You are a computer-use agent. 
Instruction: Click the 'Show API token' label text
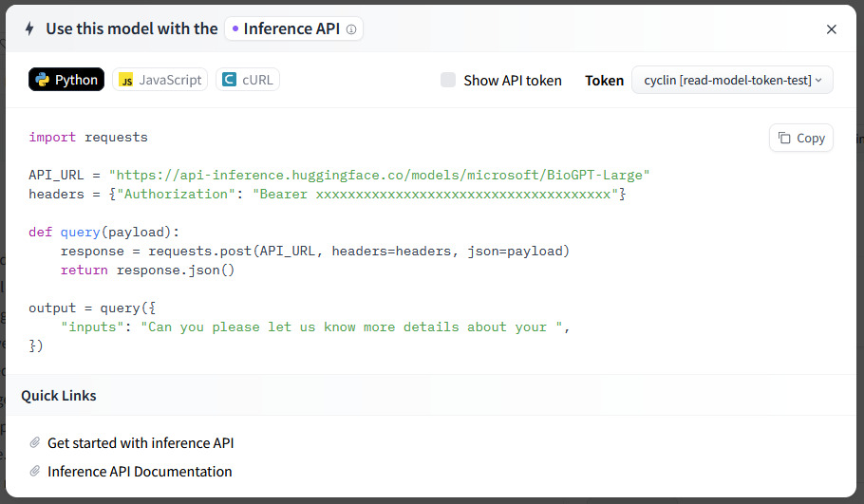pyautogui.click(x=513, y=81)
